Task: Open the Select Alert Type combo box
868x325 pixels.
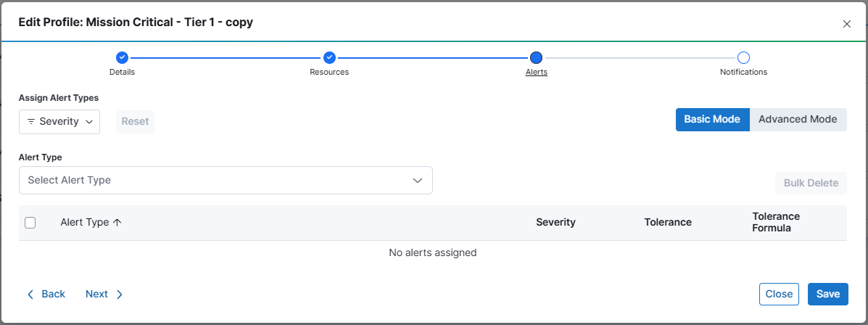Action: coord(226,181)
